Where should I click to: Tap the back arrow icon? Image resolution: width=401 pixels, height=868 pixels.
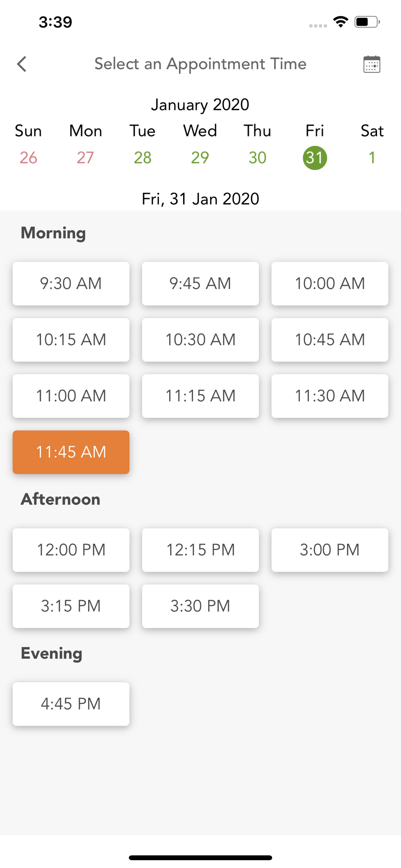pos(22,64)
